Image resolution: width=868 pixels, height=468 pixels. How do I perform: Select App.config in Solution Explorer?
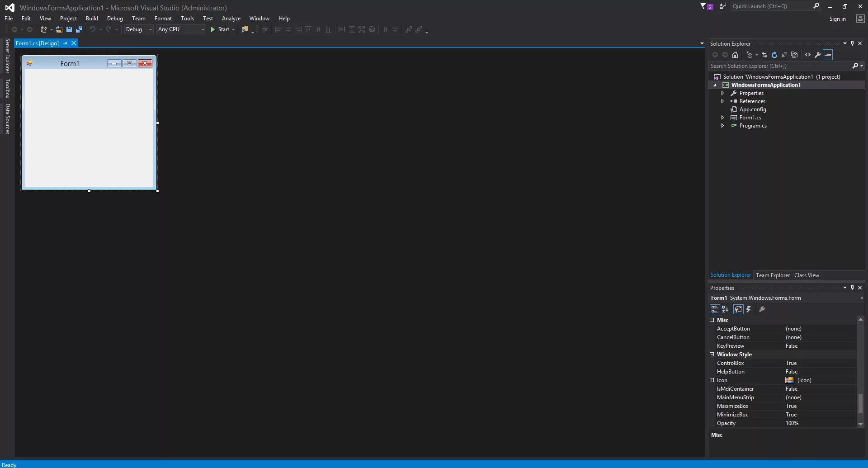pyautogui.click(x=753, y=109)
